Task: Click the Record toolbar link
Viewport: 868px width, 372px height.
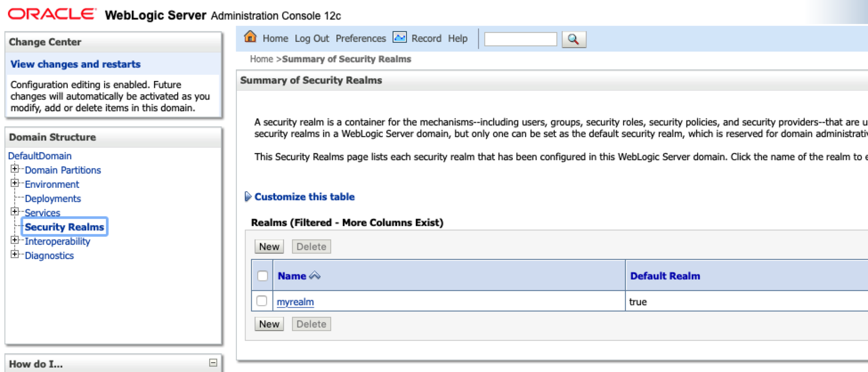Action: coord(426,39)
